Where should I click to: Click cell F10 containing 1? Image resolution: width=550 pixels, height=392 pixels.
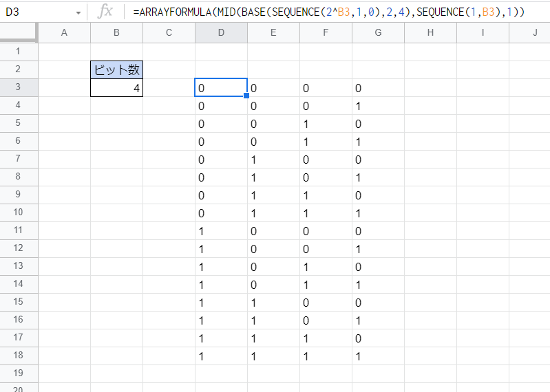326,213
